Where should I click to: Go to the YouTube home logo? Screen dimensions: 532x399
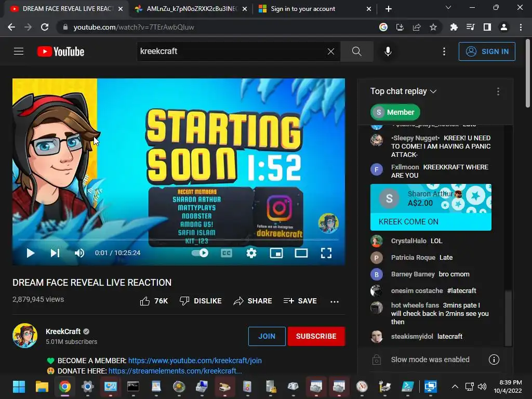[x=61, y=51]
